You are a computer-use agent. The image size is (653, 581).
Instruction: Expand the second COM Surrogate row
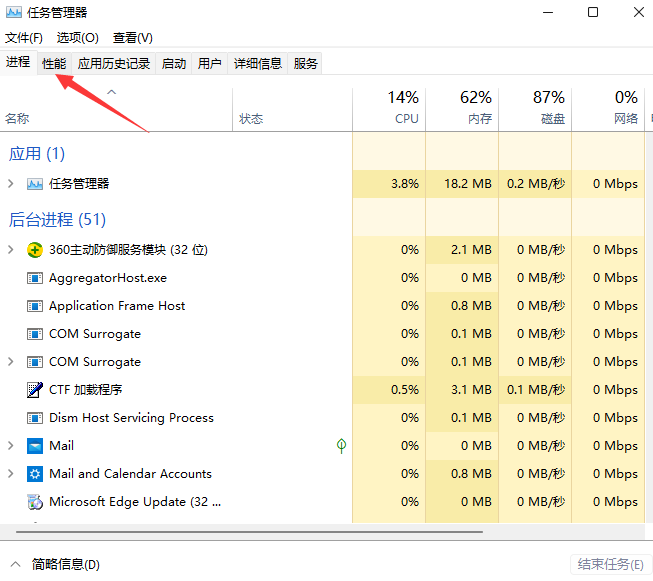(11, 362)
